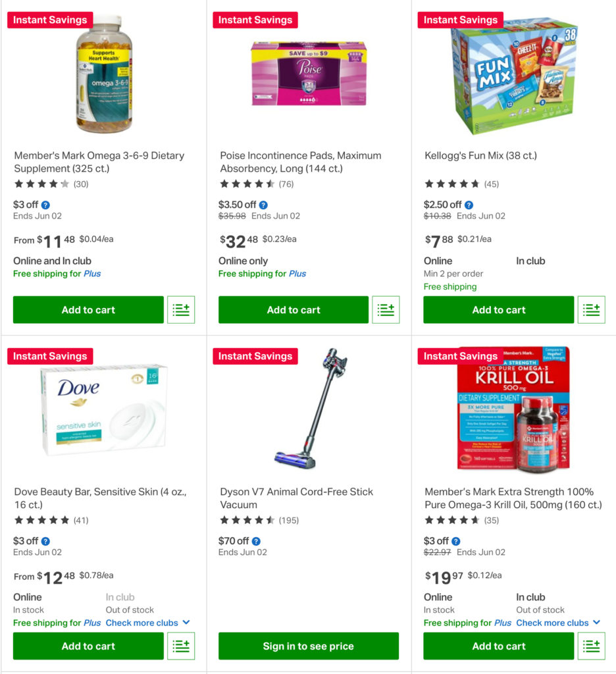Click the Kellogg's Fun Mix box image

513,74
